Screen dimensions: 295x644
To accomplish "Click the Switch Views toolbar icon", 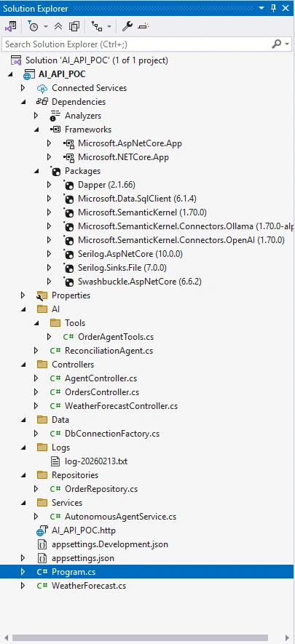I will pyautogui.click(x=11, y=27).
